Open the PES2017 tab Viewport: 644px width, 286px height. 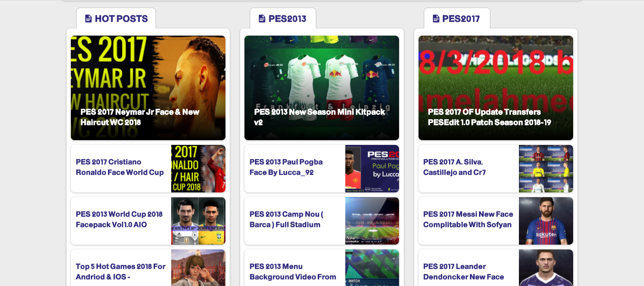pos(457,19)
